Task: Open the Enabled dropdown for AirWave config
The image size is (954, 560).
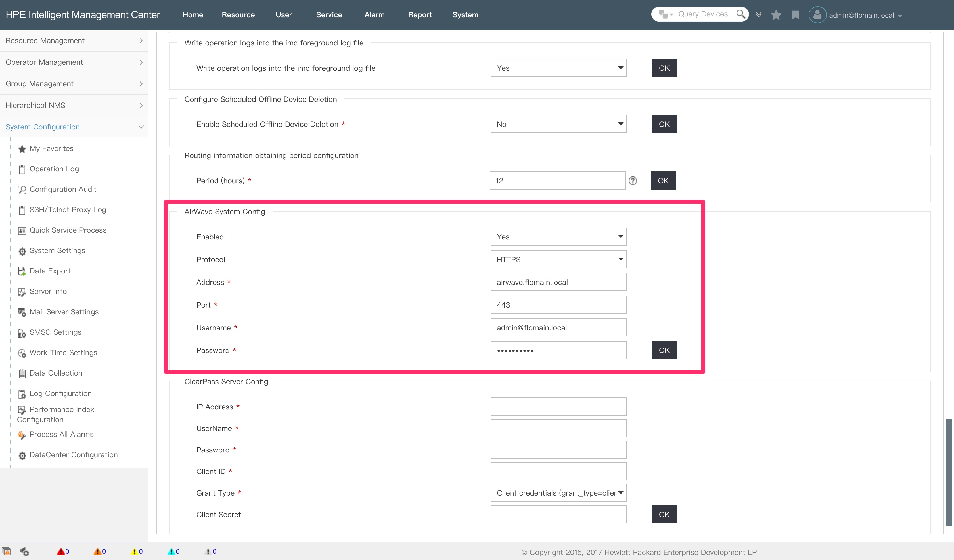Action: (558, 237)
